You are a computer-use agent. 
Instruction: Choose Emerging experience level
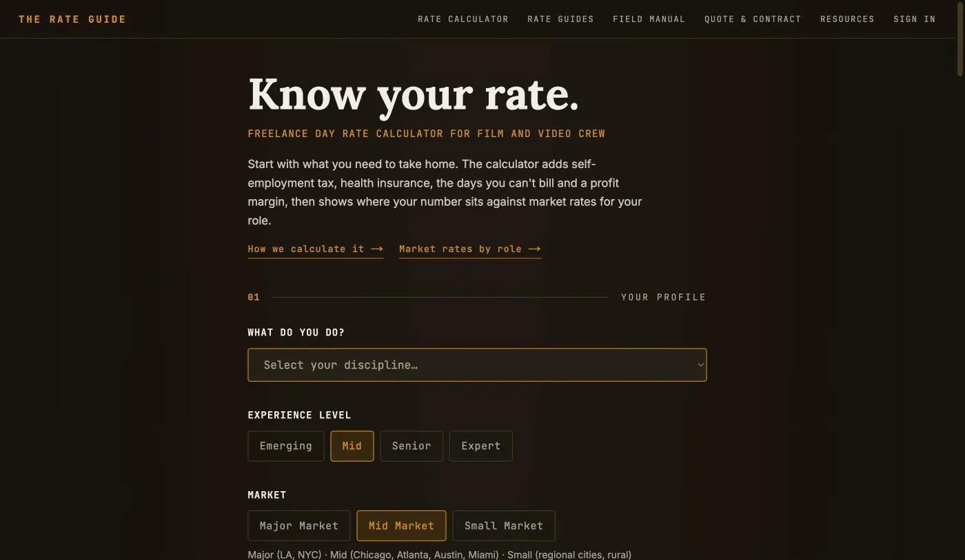[286, 446]
